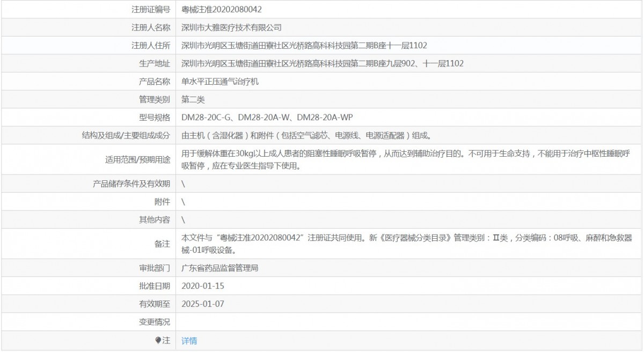Click model spec DM28-20C-G、DM28-20A-W
The width and height of the screenshot is (644, 352).
[267, 118]
